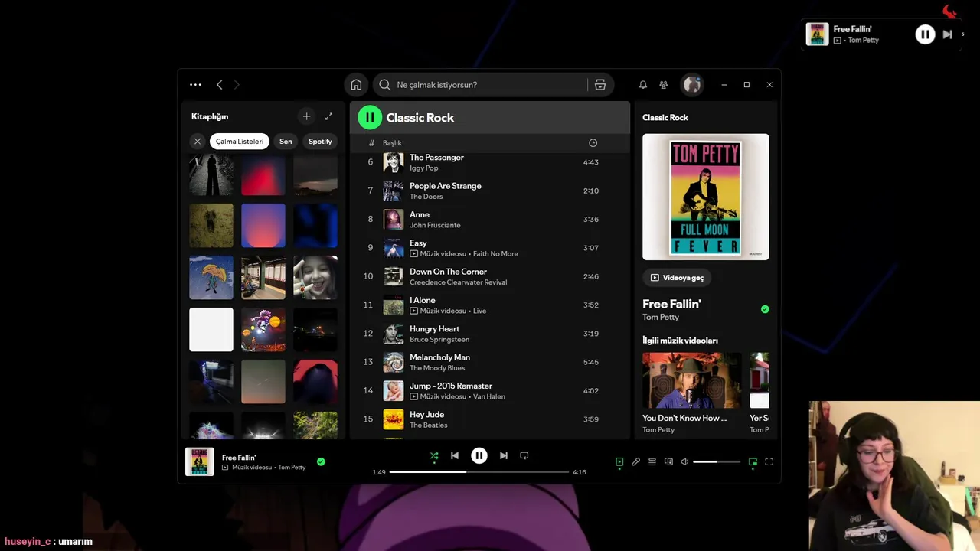This screenshot has height=551, width=980.
Task: Play People Are Strange track
Action: pos(490,191)
